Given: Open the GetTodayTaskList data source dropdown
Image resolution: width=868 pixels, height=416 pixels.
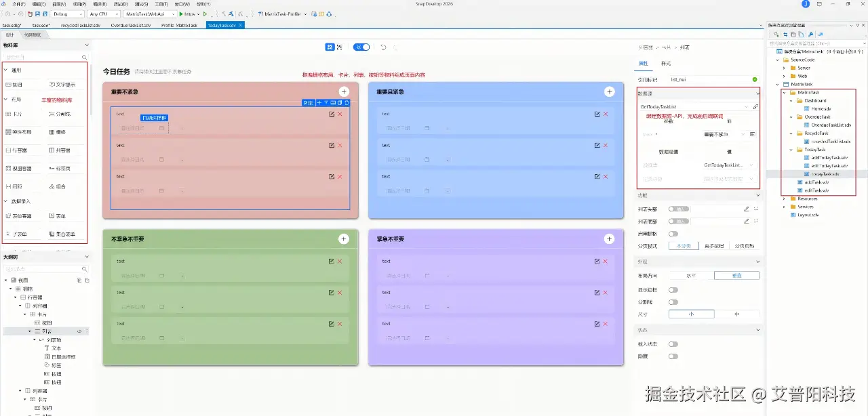Looking at the screenshot, I should 694,107.
